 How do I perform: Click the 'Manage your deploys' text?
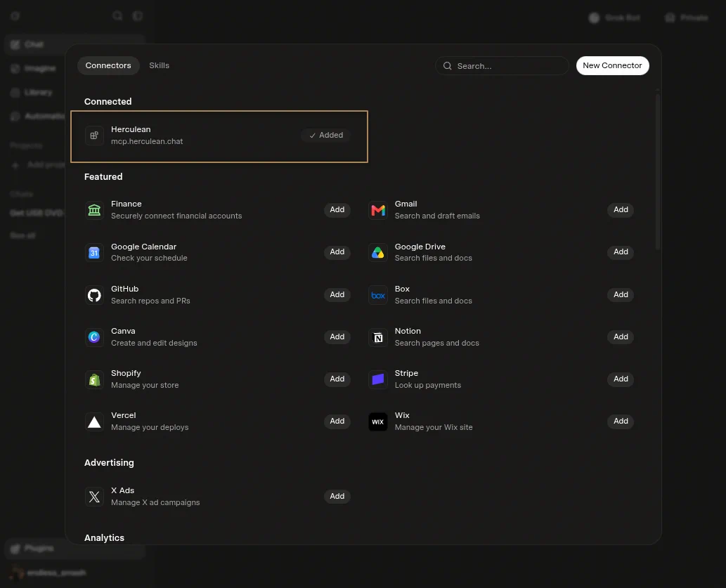150,427
